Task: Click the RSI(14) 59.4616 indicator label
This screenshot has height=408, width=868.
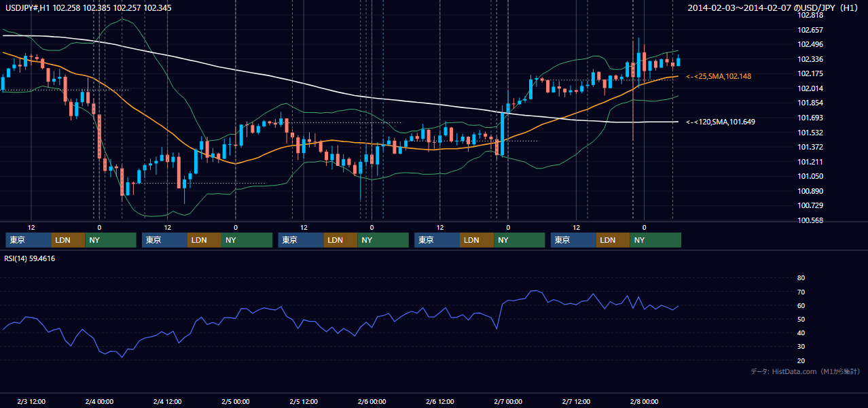Action: click(x=30, y=258)
